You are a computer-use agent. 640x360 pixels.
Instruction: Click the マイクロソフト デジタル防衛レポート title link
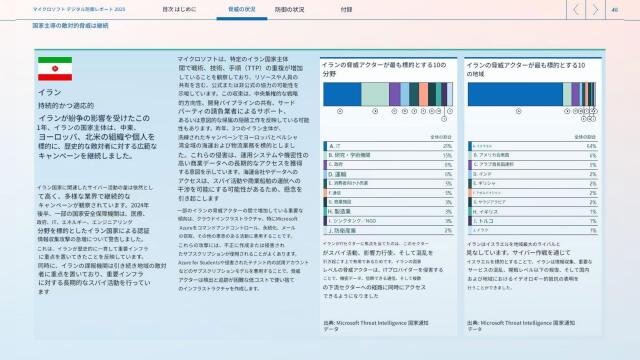[79, 9]
